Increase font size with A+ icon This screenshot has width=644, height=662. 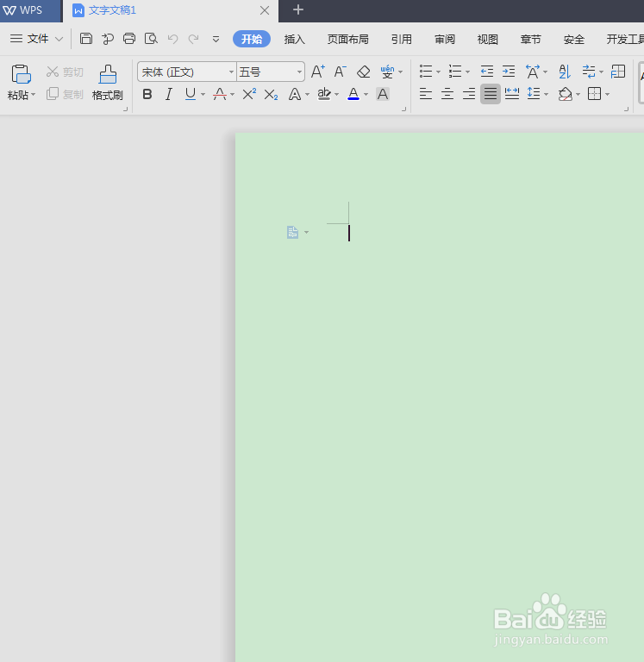point(318,72)
